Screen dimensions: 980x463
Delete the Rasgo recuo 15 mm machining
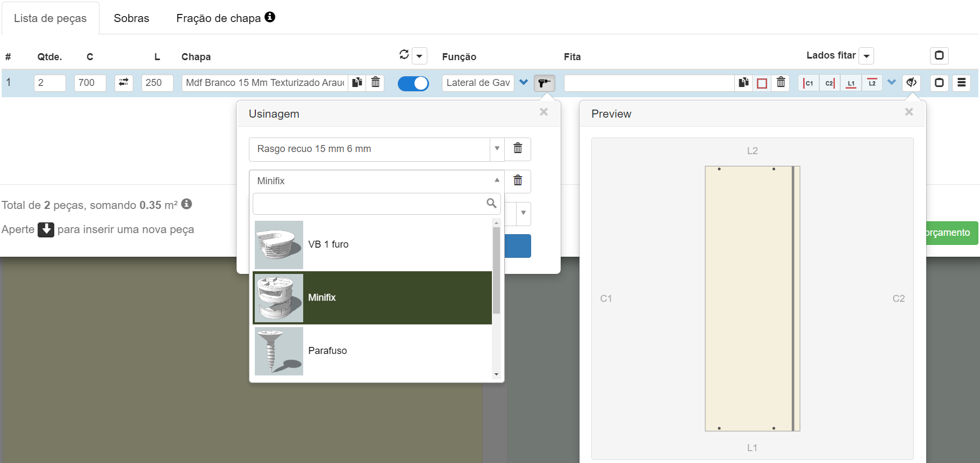[518, 149]
